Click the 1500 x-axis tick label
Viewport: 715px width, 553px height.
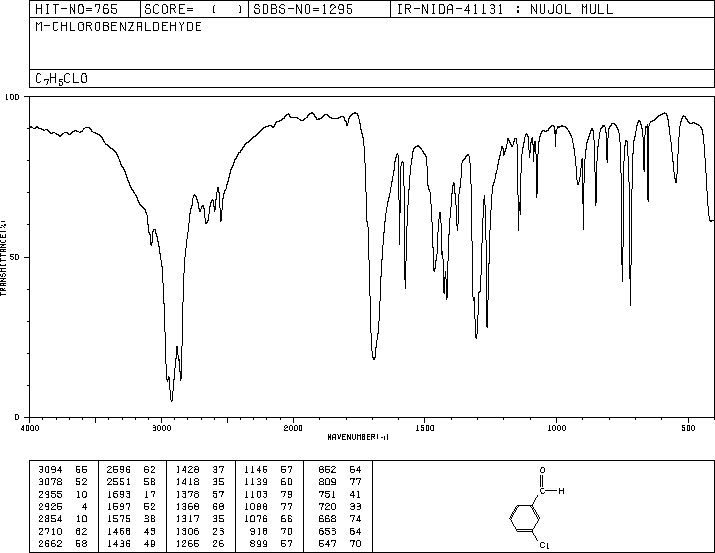tap(424, 427)
